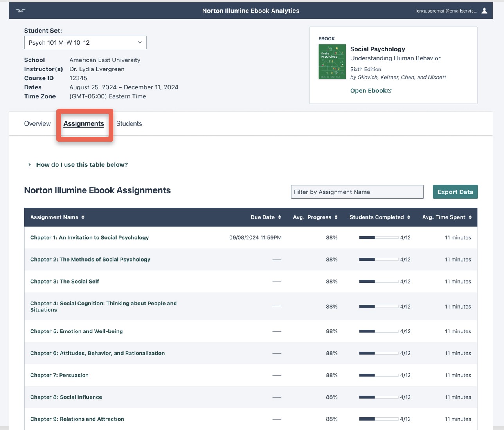Switch to the Overview tab

pyautogui.click(x=38, y=123)
